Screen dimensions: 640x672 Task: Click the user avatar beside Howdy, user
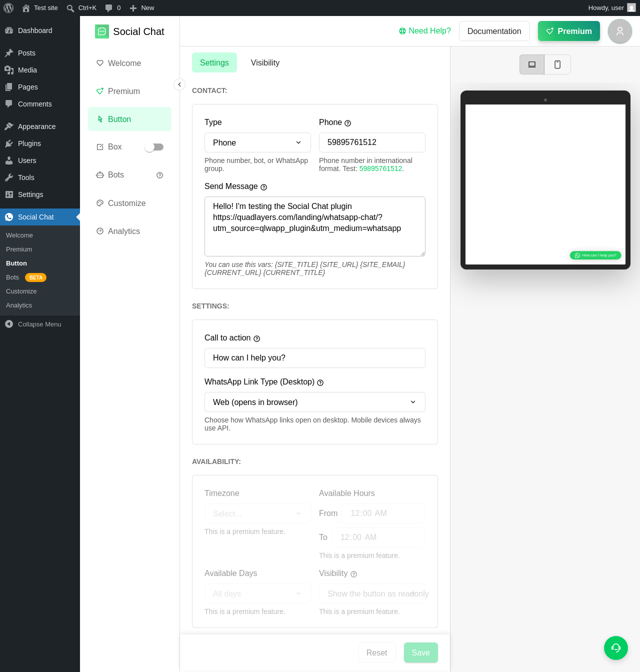click(631, 8)
